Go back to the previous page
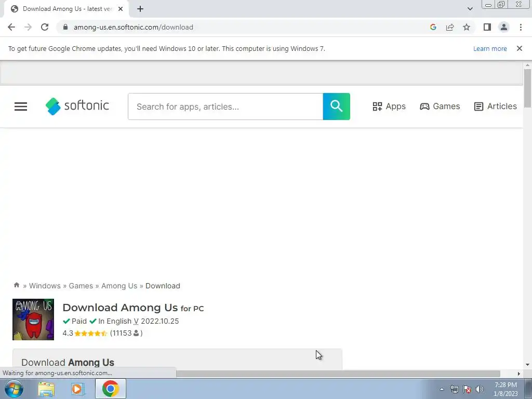 point(11,27)
